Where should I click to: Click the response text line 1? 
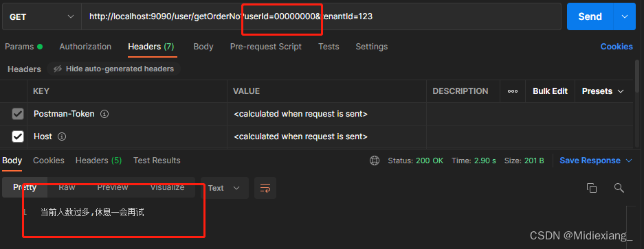[x=92, y=213]
